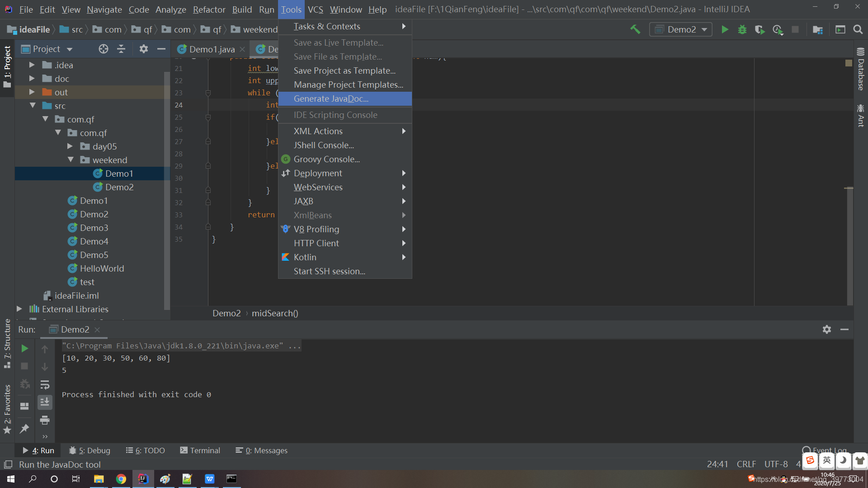
Task: Expand External Libraries node
Action: coord(19,309)
